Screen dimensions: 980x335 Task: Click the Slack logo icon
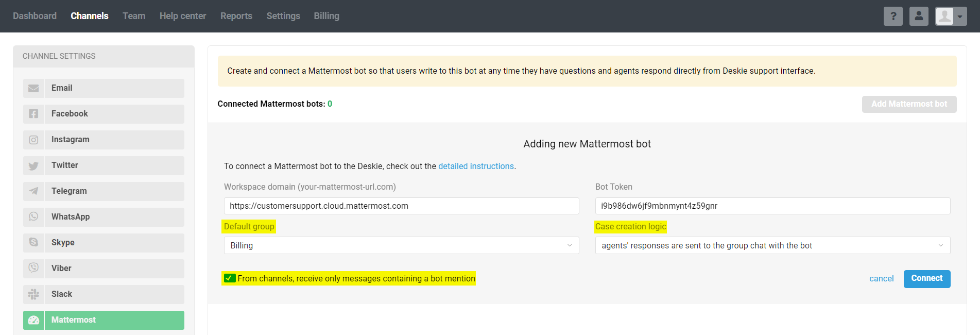click(x=33, y=294)
